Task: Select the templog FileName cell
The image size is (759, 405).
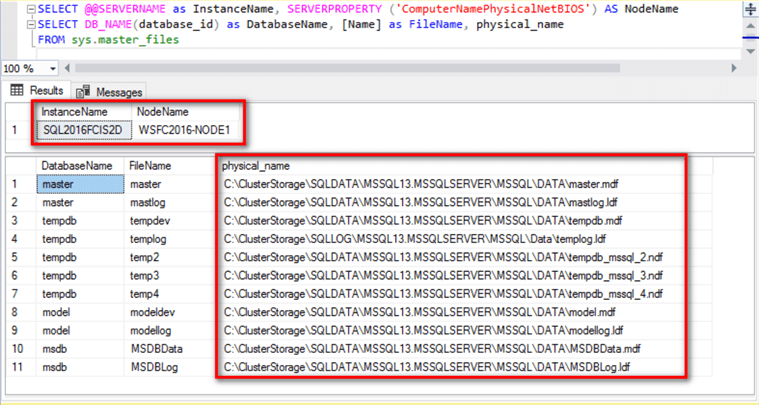Action: pyautogui.click(x=168, y=240)
